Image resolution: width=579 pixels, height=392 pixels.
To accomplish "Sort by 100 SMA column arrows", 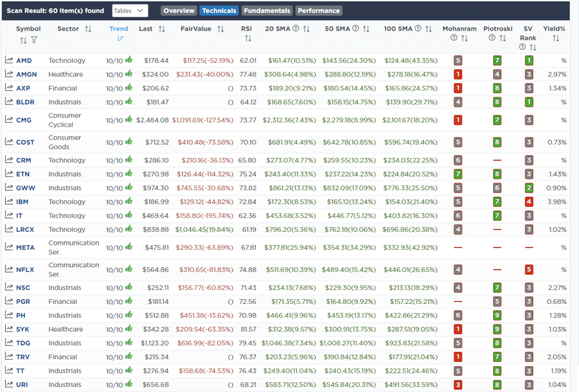I will 429,29.
